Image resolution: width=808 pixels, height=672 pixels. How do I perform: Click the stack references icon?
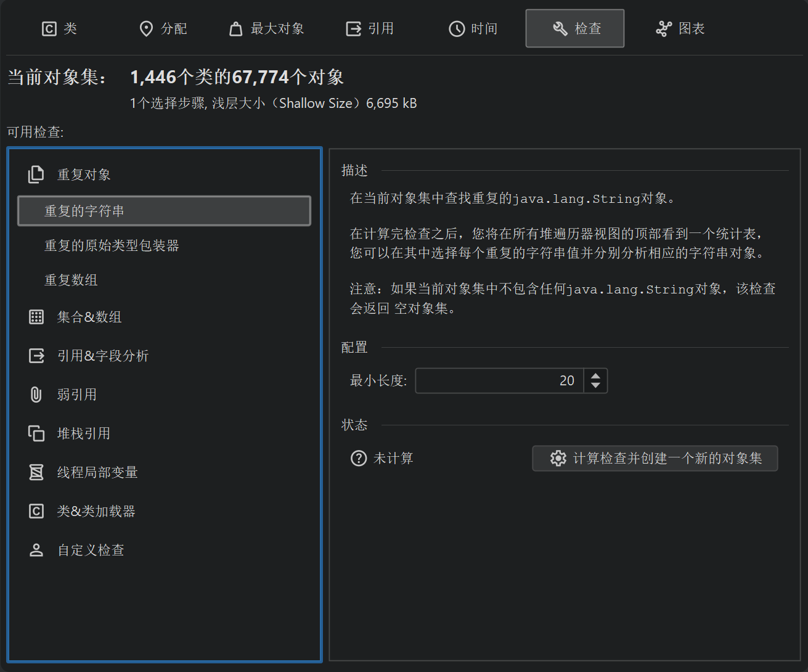pyautogui.click(x=36, y=433)
